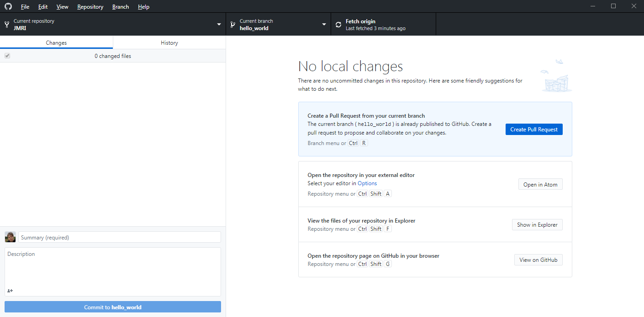Open the Repository menu

[x=90, y=7]
